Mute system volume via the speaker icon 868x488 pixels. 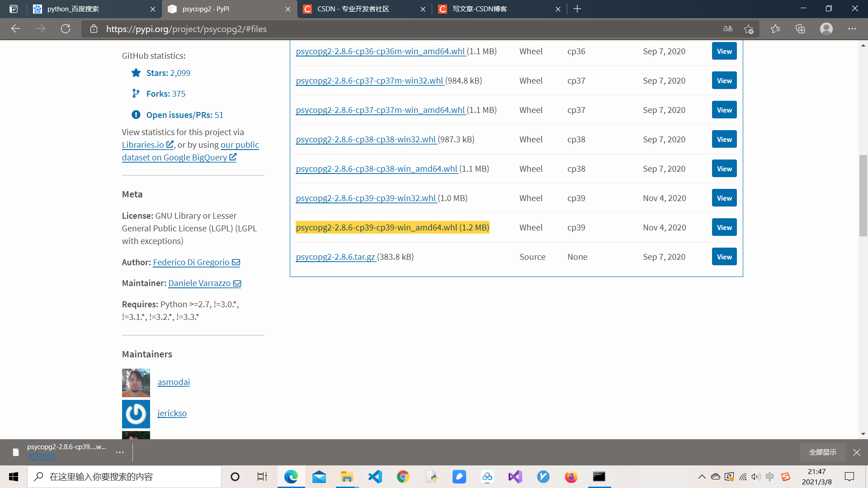pos(756,477)
